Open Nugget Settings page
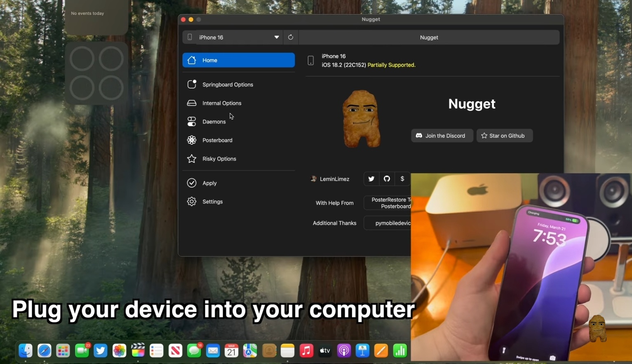632x364 pixels. tap(238, 202)
